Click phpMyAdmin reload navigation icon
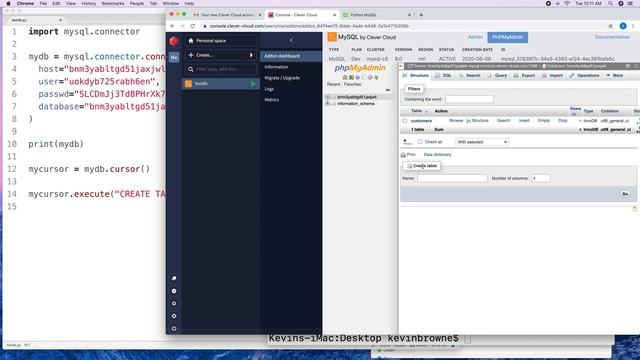Screen dimensions: 640x360 376,78
